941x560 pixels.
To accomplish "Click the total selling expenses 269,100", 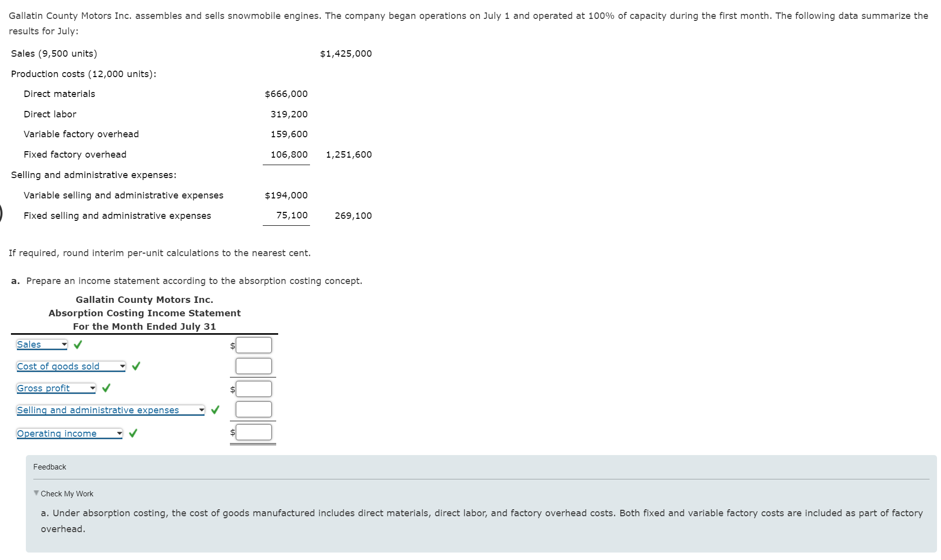I will [x=353, y=216].
